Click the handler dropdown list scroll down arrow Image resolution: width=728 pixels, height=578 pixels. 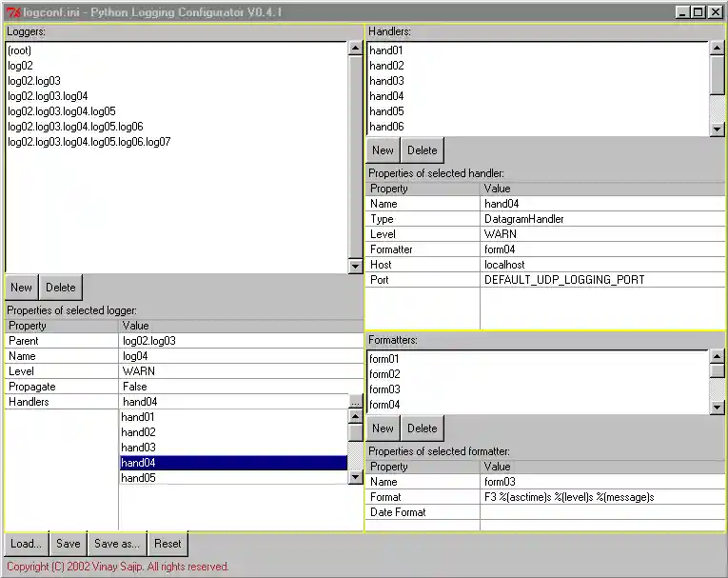click(x=355, y=477)
